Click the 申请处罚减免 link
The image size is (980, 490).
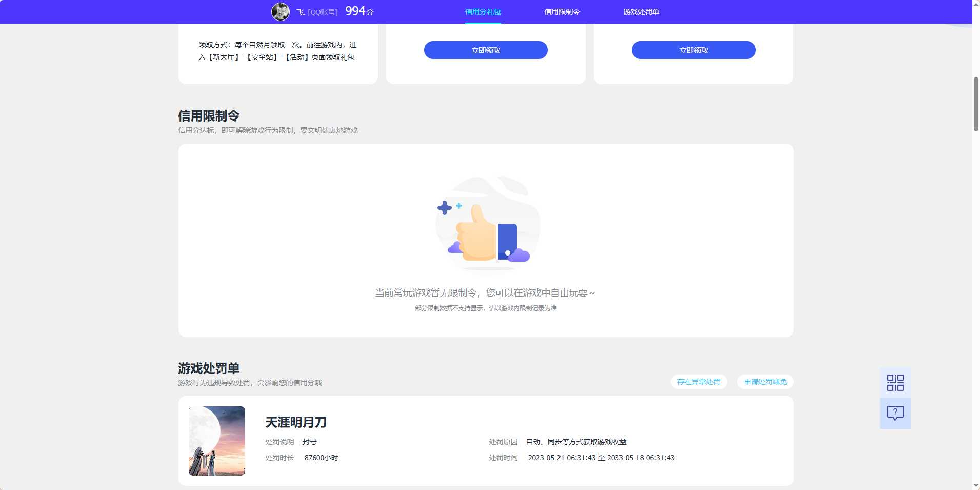765,382
